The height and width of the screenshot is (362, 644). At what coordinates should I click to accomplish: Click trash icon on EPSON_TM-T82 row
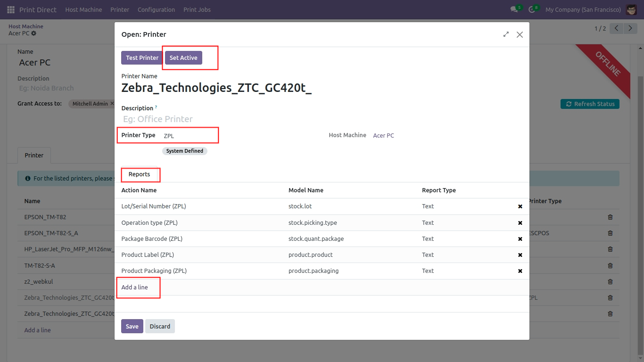tap(611, 217)
